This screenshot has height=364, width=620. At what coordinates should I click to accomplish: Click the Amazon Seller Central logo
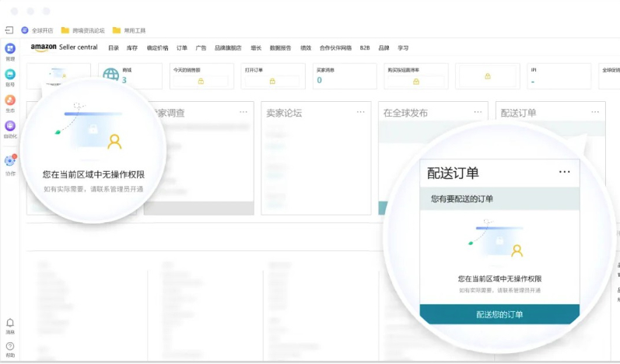click(x=64, y=47)
